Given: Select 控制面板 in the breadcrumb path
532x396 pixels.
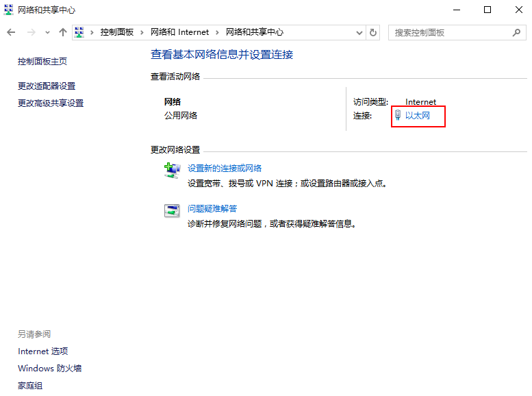Looking at the screenshot, I should coord(118,32).
